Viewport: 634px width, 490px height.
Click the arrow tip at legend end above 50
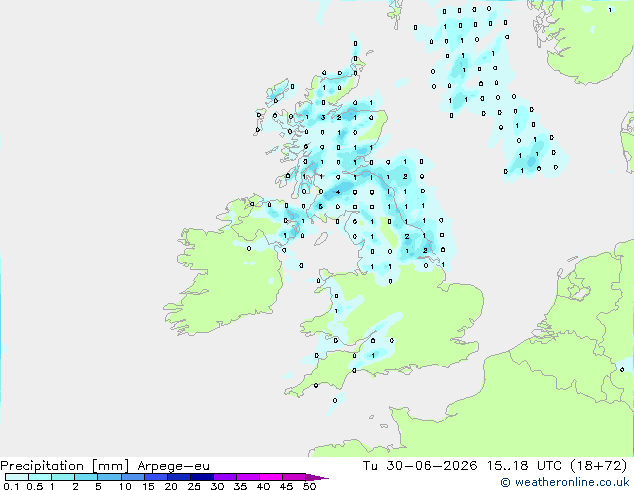[x=317, y=477]
